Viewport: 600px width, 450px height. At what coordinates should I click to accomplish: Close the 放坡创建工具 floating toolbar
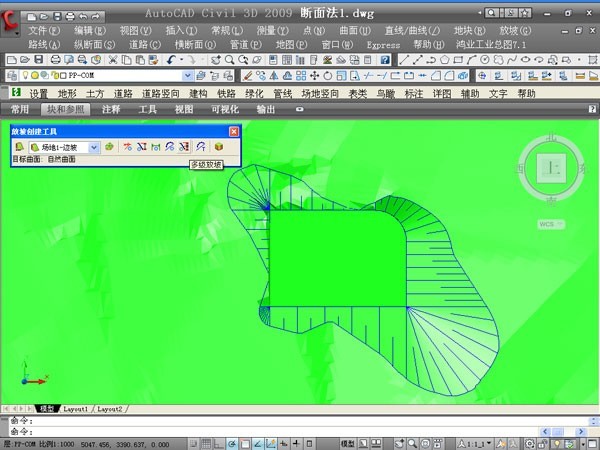(234, 131)
